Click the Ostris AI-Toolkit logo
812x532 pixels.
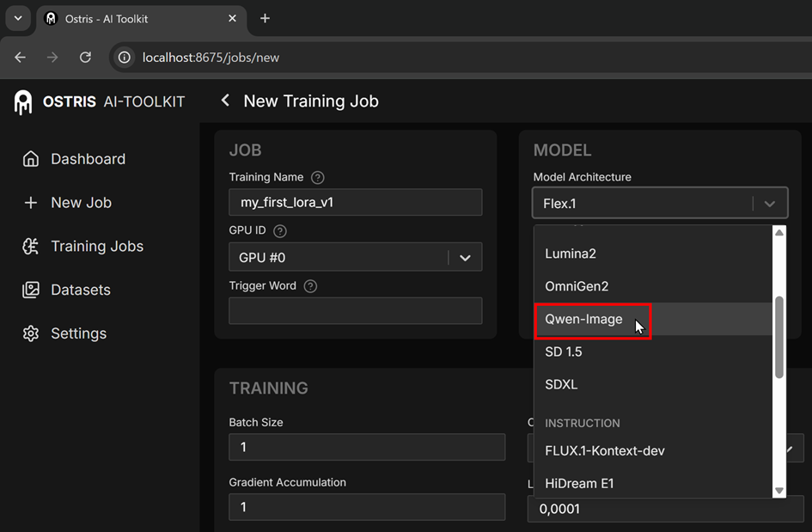click(23, 102)
